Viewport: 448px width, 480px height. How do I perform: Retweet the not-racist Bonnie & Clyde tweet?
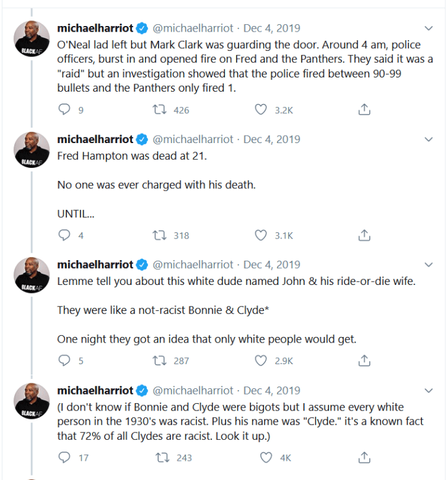pos(159,360)
